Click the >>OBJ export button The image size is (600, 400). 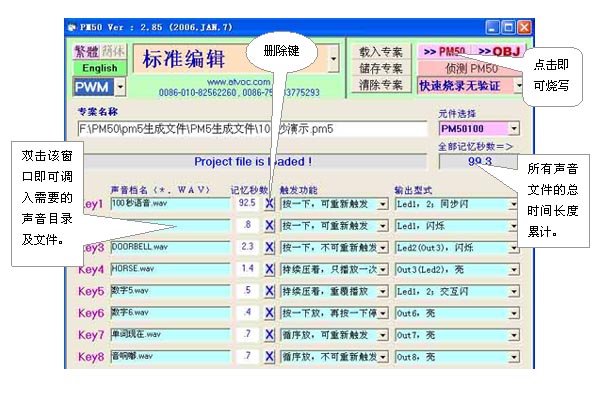tap(496, 51)
